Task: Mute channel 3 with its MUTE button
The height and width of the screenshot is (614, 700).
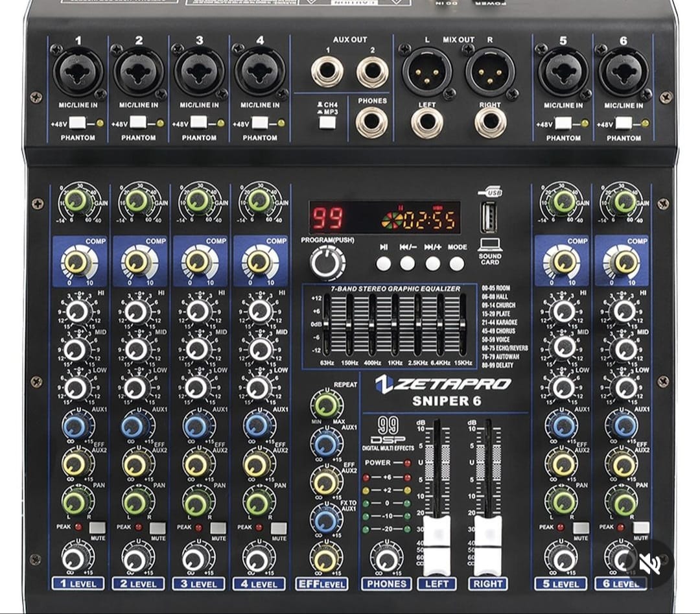Action: (x=218, y=528)
